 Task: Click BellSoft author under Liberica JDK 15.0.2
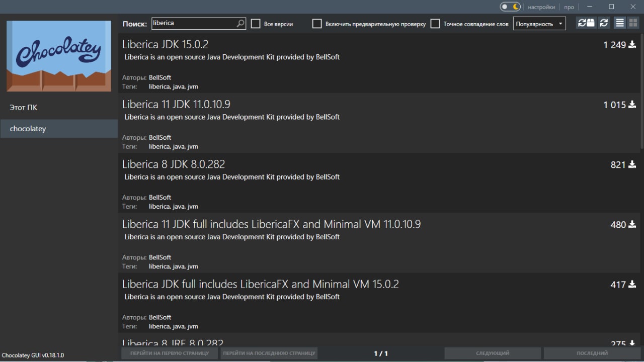(x=160, y=77)
